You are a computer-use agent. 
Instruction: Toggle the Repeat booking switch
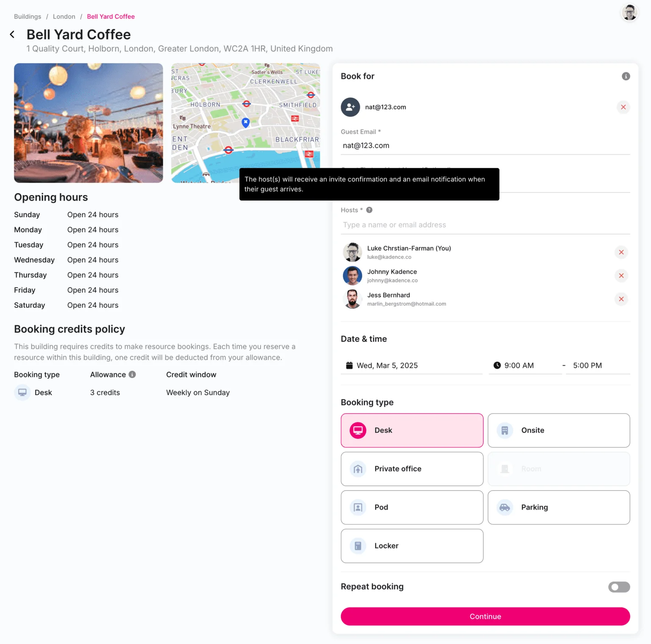(x=619, y=587)
